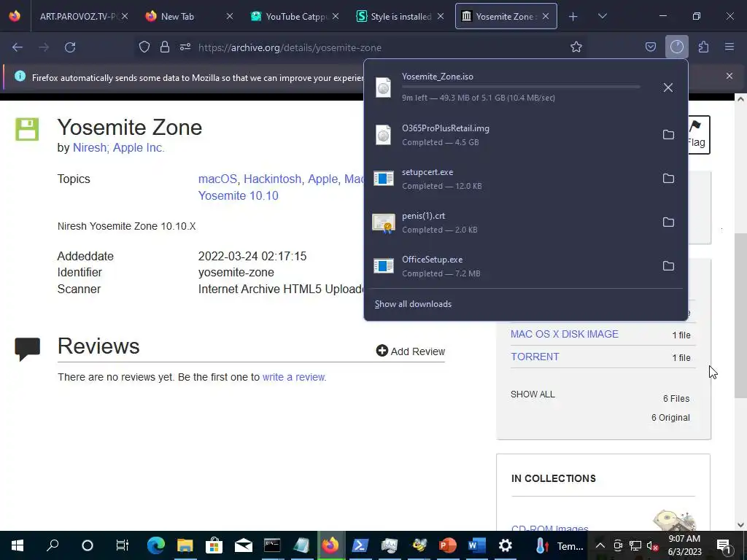Click Show all downloads
747x560 pixels.
point(413,304)
